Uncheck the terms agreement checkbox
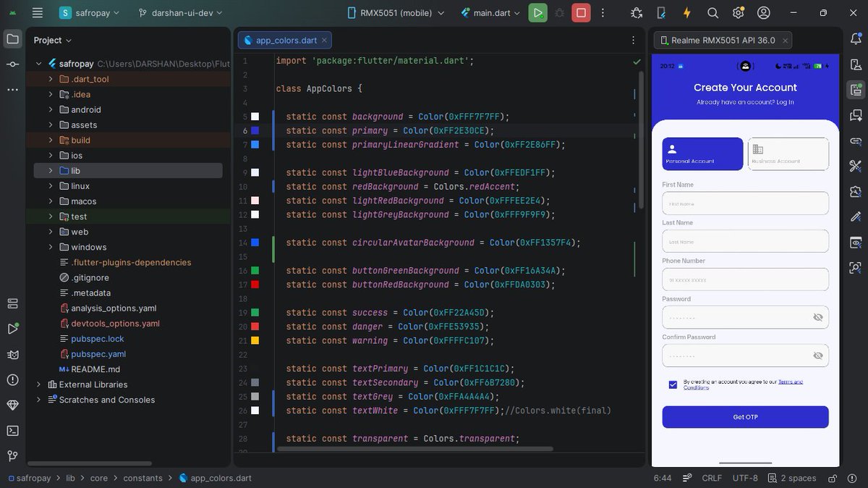The height and width of the screenshot is (488, 868). [x=673, y=384]
